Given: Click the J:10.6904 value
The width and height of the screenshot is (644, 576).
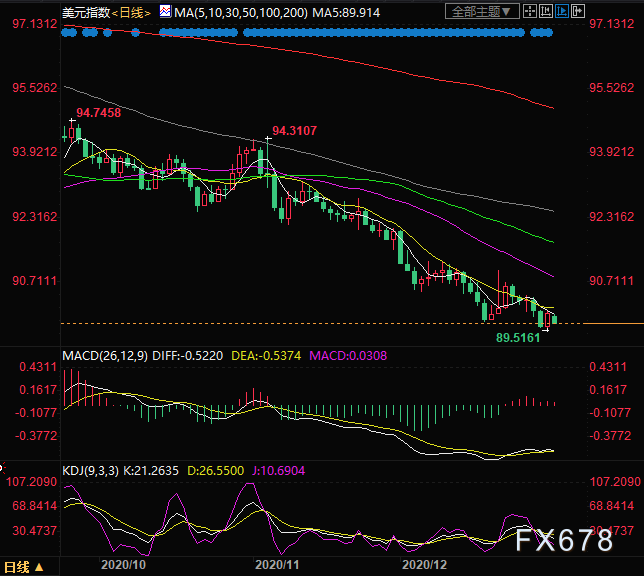Looking at the screenshot, I should click(278, 471).
